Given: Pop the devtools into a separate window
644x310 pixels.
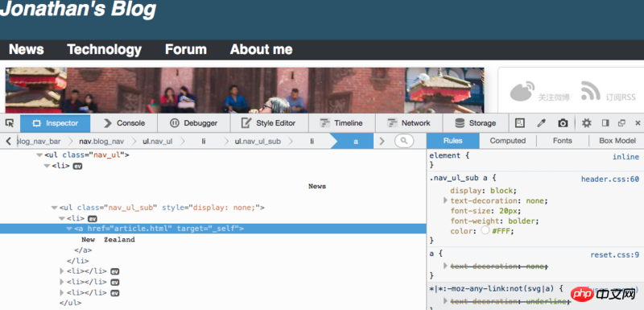Looking at the screenshot, I should 621,122.
